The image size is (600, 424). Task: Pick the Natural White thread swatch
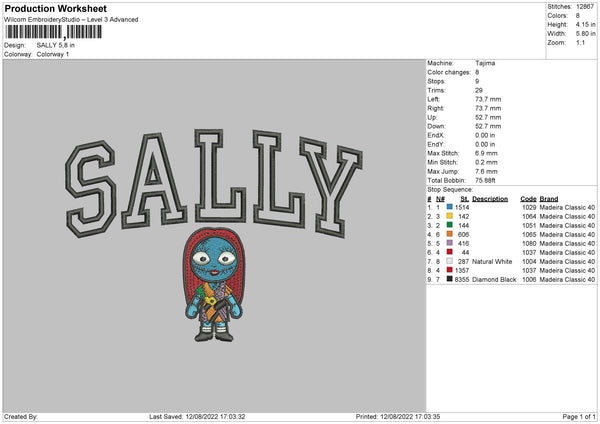pyautogui.click(x=450, y=261)
